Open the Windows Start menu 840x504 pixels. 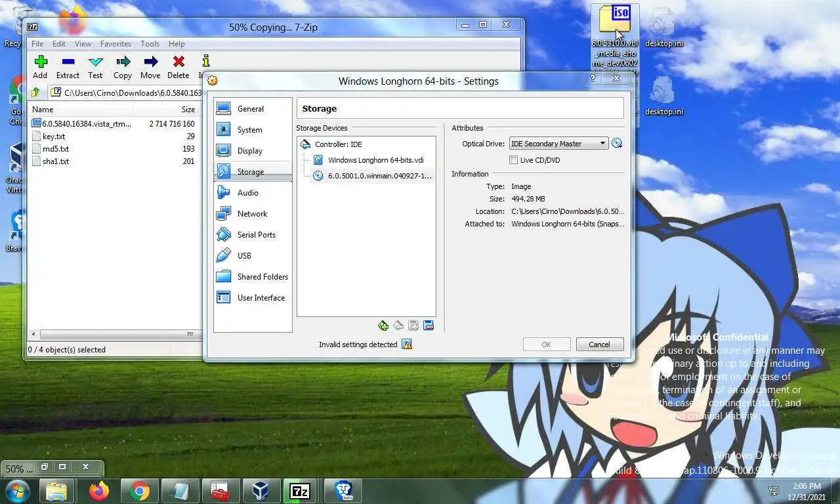(16, 490)
